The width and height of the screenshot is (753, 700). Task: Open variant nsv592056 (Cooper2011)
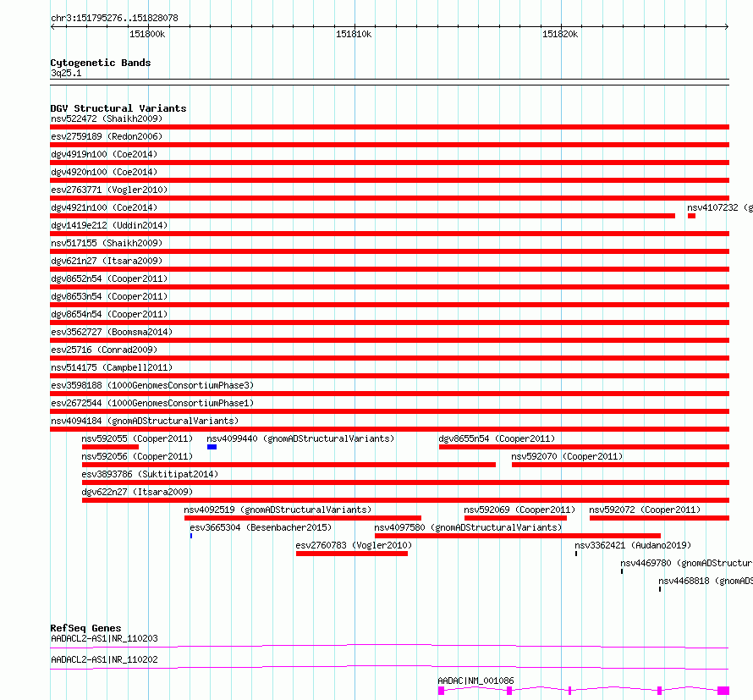pos(289,465)
